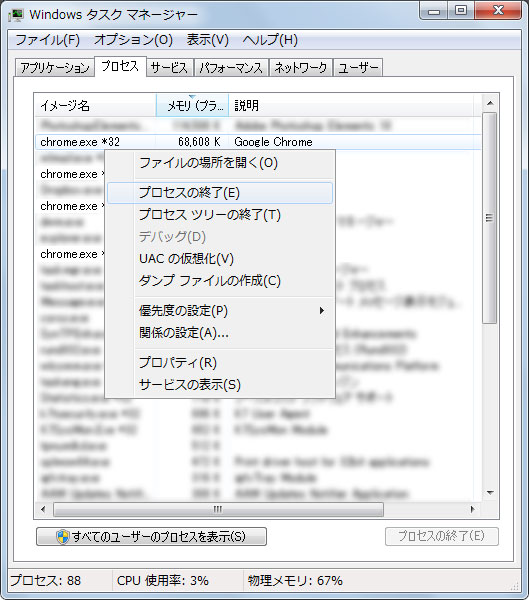Switch to the サービス tab
The image size is (529, 600).
point(169,68)
